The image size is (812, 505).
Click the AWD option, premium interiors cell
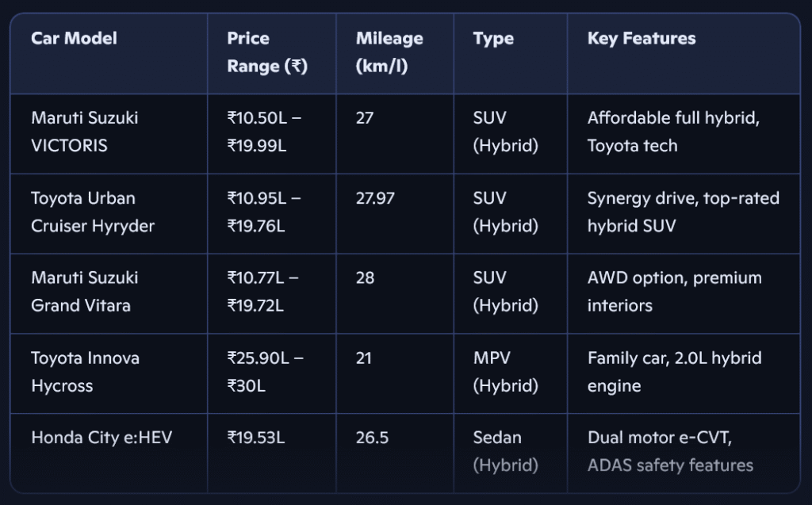click(674, 292)
